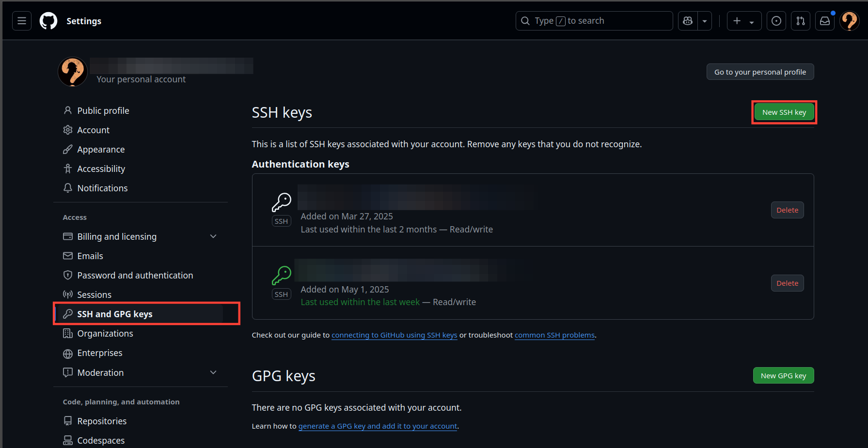Click the GPG keys heading
868x448 pixels.
284,376
